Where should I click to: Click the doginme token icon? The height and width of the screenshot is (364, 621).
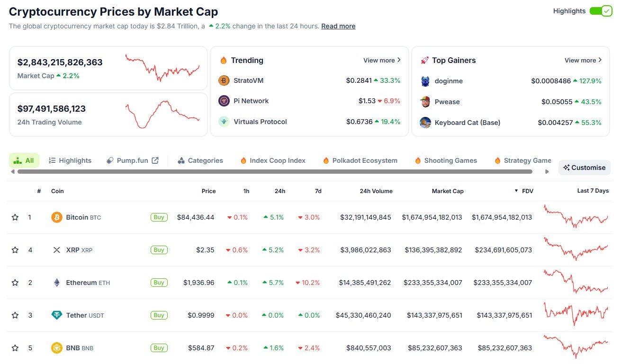click(426, 80)
